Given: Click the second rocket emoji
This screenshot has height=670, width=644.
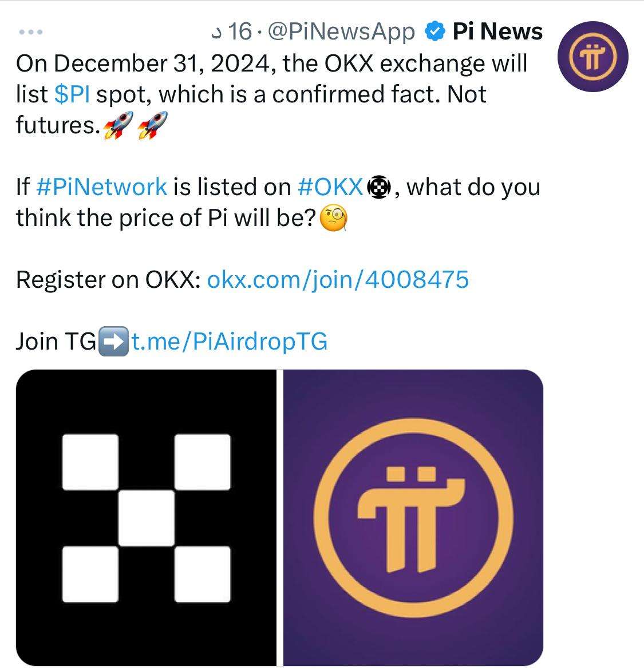Looking at the screenshot, I should (x=153, y=125).
